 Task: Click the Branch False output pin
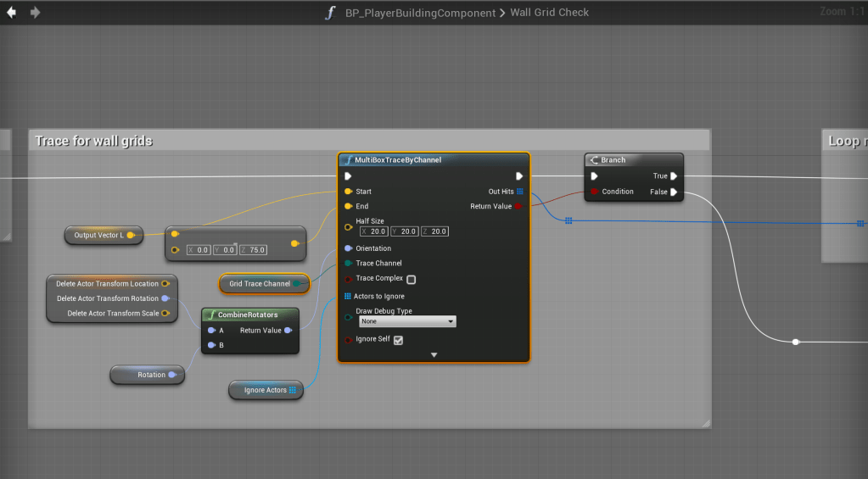point(673,192)
